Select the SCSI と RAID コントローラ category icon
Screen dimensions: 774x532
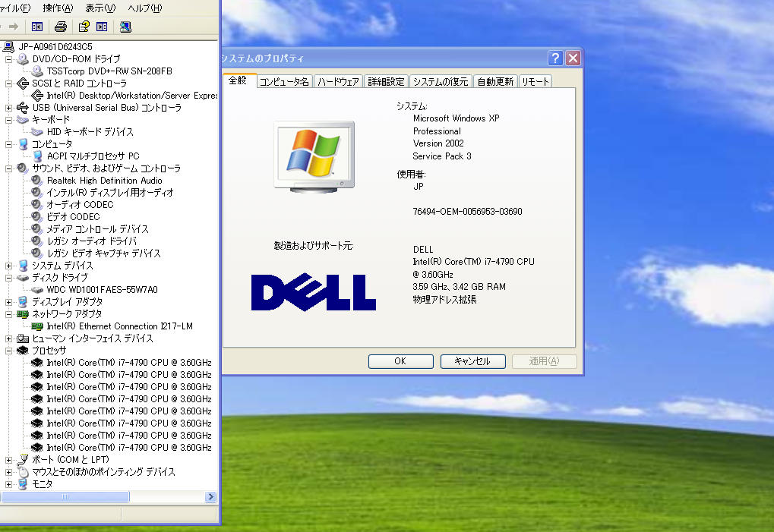point(23,83)
